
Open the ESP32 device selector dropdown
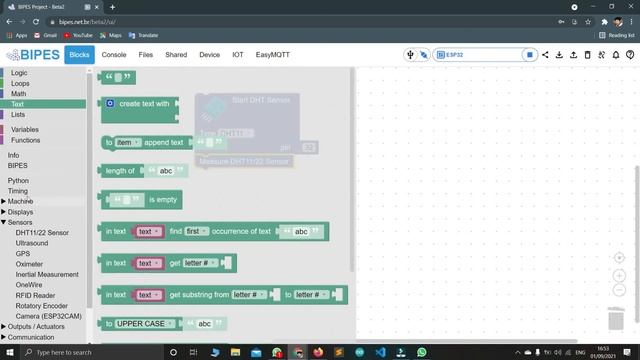(x=479, y=55)
